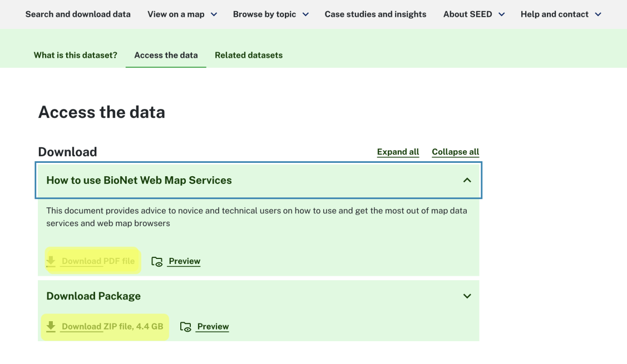
Task: Collapse the How to use BioNet Web Map Services chevron
Action: (x=467, y=180)
